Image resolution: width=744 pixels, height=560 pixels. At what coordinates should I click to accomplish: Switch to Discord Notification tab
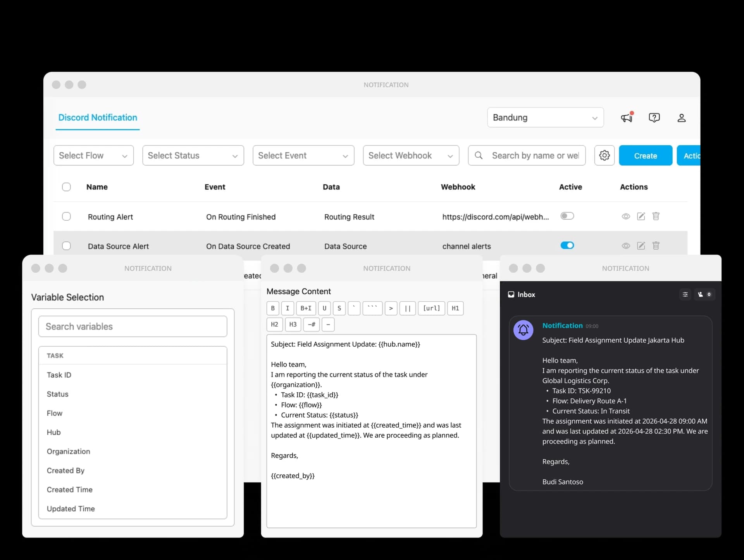98,117
